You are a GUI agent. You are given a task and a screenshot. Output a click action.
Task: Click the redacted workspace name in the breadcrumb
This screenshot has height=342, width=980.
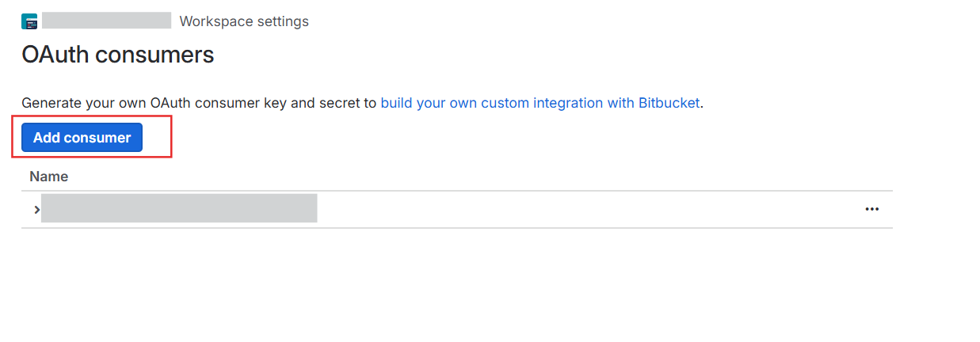pyautogui.click(x=106, y=21)
